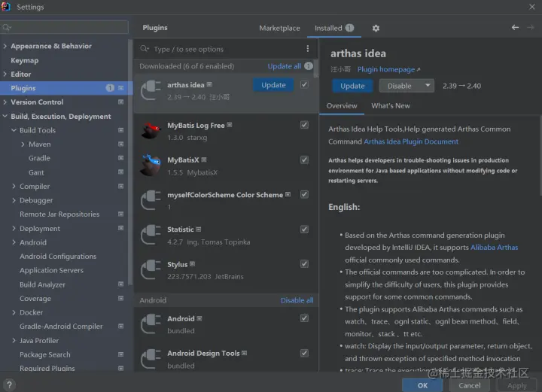Expand the Compiler node

(14, 186)
